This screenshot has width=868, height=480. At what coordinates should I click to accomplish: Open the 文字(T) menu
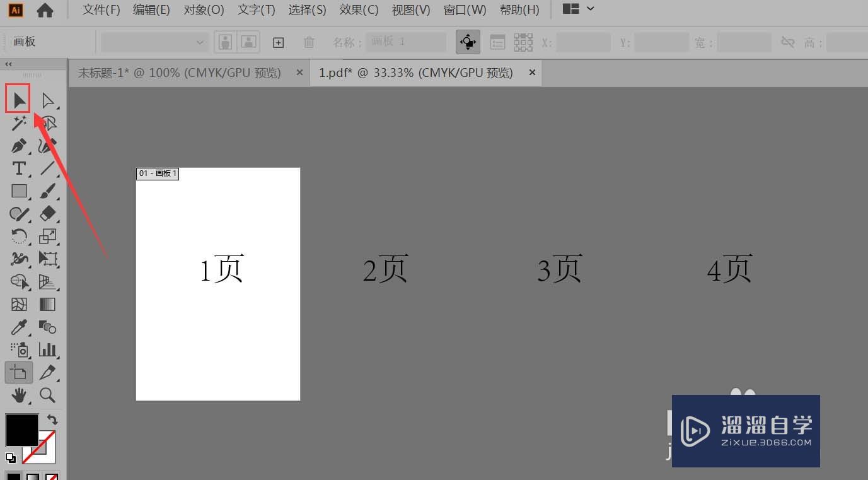tap(257, 9)
